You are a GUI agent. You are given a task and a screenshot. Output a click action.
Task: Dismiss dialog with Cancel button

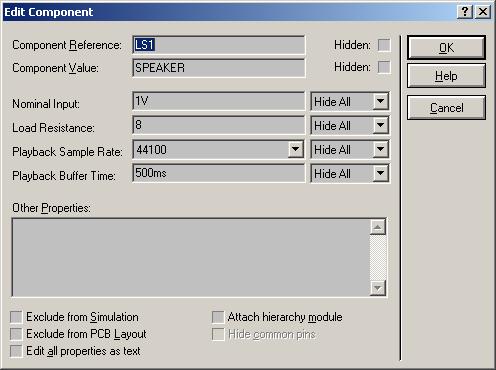tap(446, 108)
